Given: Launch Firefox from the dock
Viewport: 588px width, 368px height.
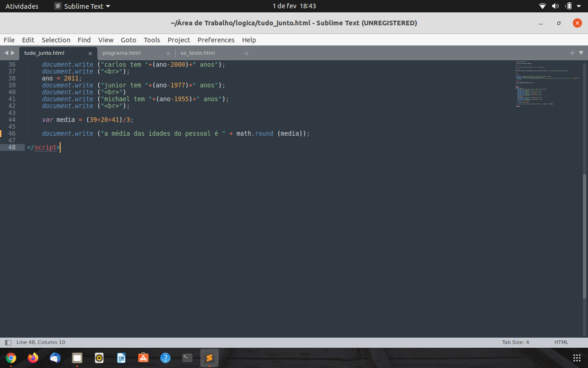Looking at the screenshot, I should pos(33,358).
